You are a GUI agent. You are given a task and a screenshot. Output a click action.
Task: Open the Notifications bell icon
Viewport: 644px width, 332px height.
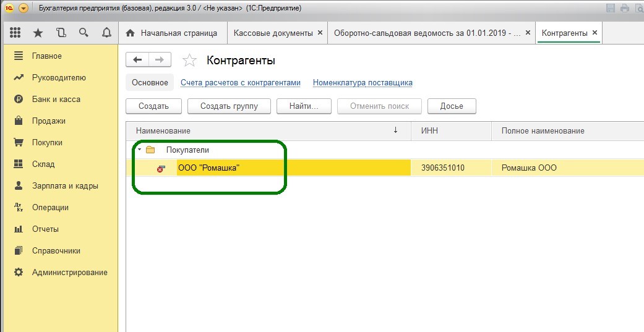point(106,33)
